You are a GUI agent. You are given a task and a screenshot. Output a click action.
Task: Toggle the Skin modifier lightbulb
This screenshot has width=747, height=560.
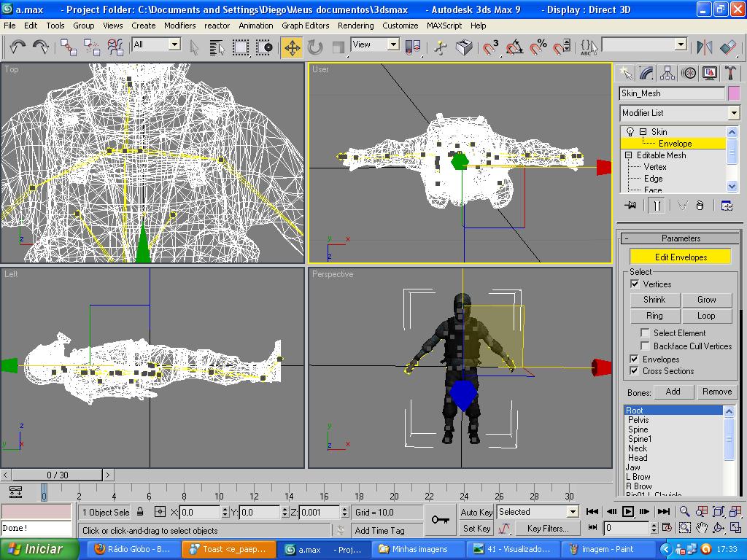[630, 132]
